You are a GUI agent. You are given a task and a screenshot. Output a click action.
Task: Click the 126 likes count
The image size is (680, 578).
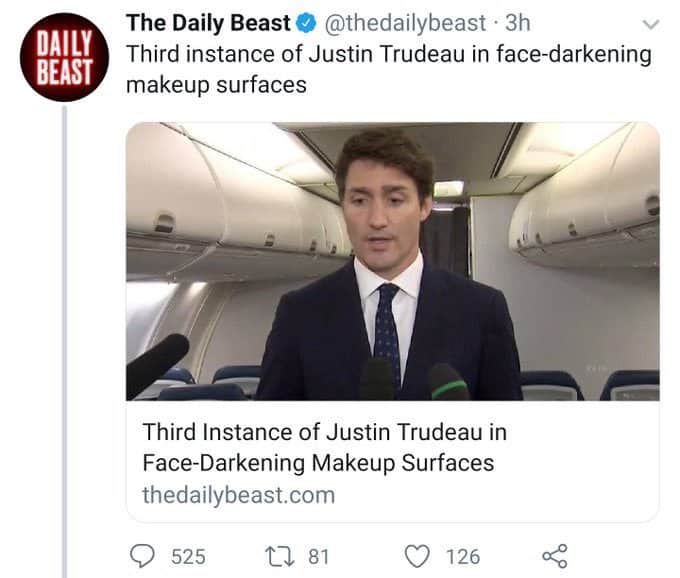coord(463,557)
